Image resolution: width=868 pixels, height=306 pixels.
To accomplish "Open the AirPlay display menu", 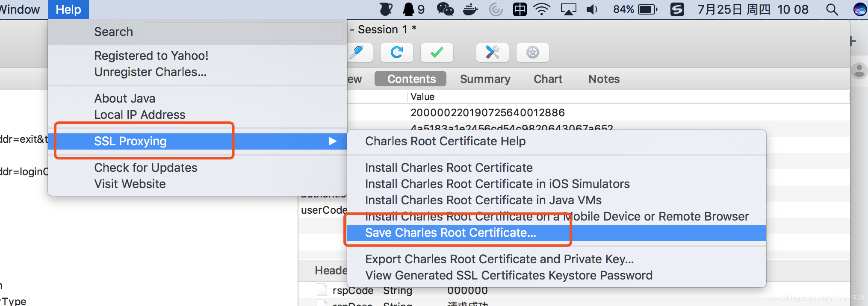I will 568,9.
